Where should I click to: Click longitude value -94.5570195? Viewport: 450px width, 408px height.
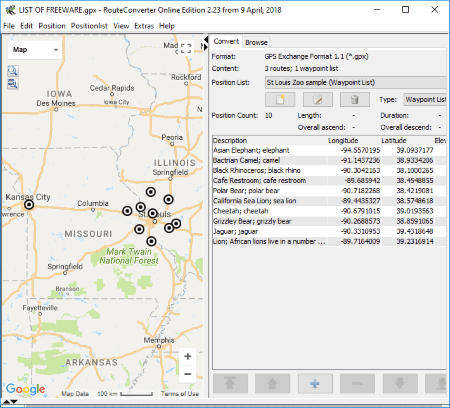click(360, 150)
